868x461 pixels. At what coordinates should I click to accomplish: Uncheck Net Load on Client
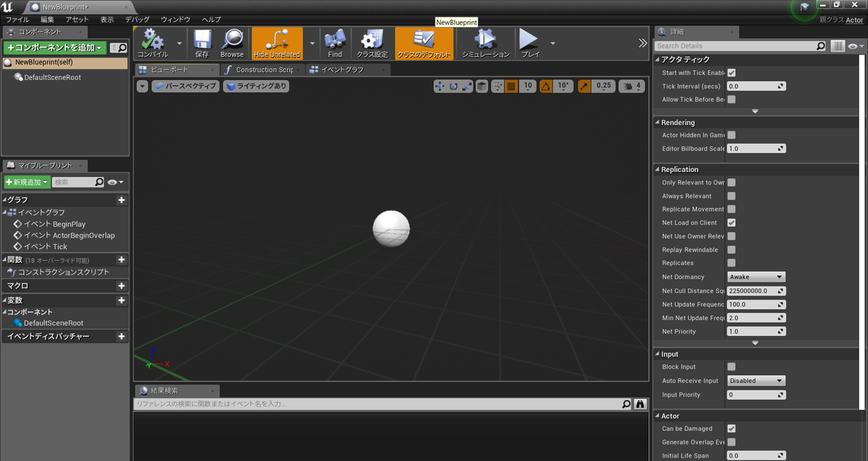pos(731,223)
